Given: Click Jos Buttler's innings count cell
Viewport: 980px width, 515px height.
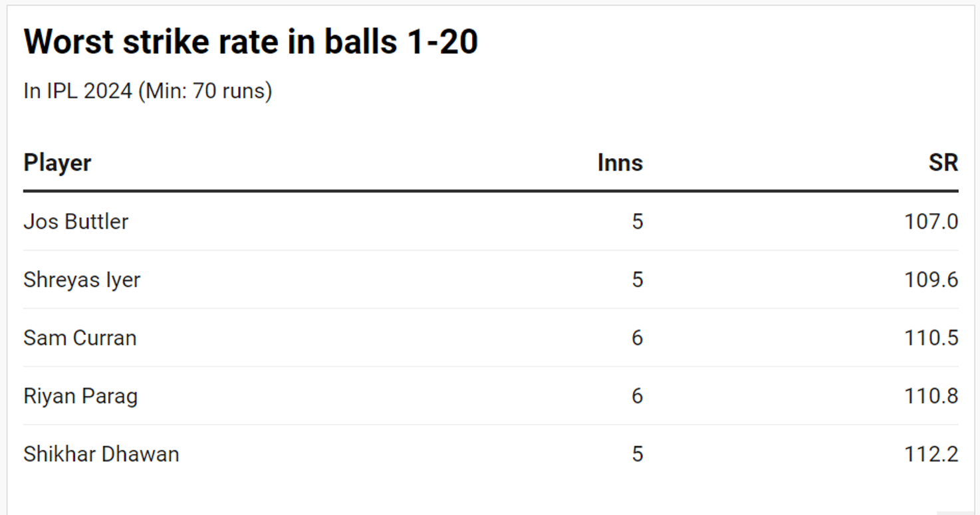Looking at the screenshot, I should pyautogui.click(x=637, y=221).
